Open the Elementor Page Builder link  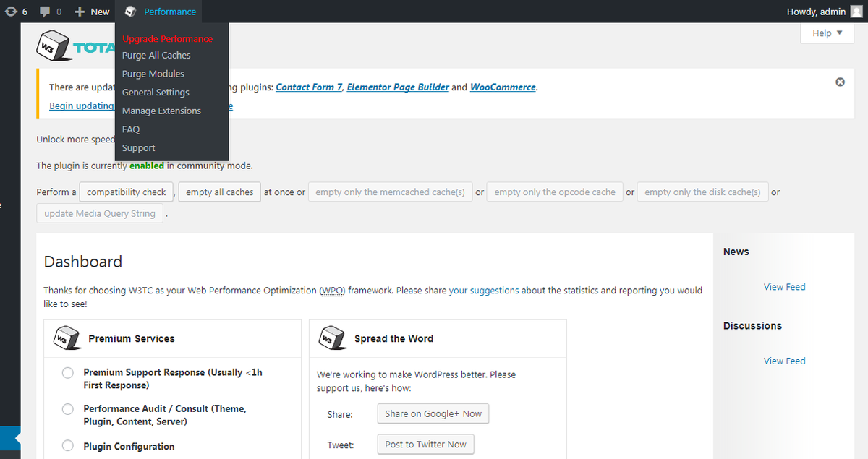click(x=398, y=87)
